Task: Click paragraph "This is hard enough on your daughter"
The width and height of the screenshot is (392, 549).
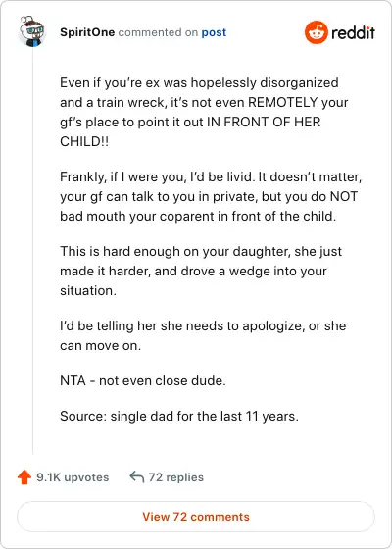Action: [201, 271]
